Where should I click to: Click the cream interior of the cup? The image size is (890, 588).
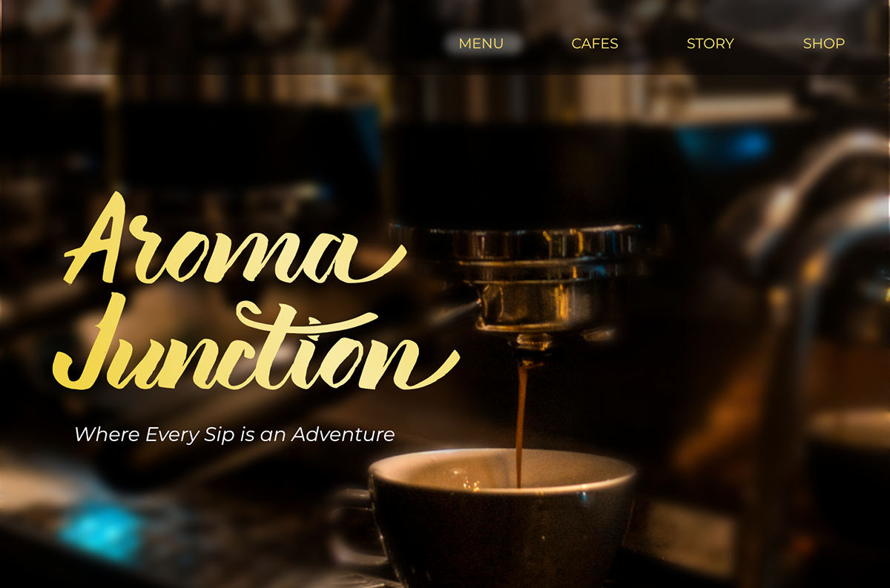[502, 469]
